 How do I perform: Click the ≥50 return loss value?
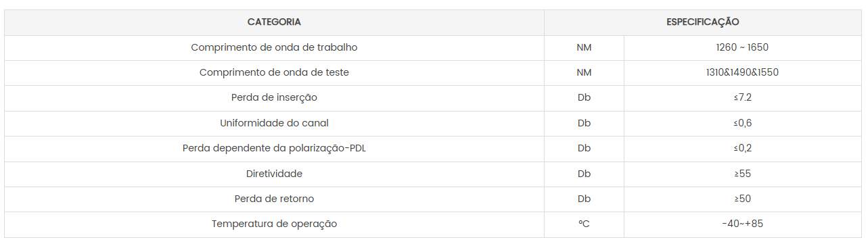click(743, 199)
